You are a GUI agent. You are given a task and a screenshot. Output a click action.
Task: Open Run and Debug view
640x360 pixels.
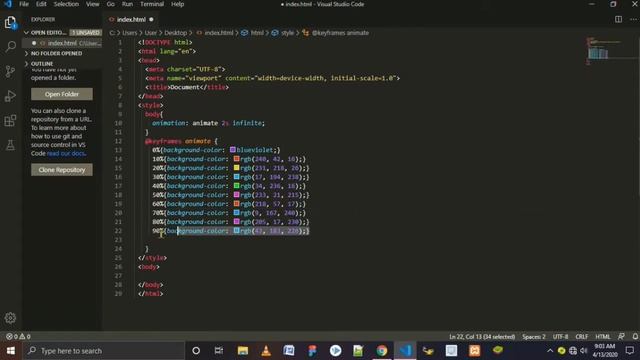coord(11,96)
